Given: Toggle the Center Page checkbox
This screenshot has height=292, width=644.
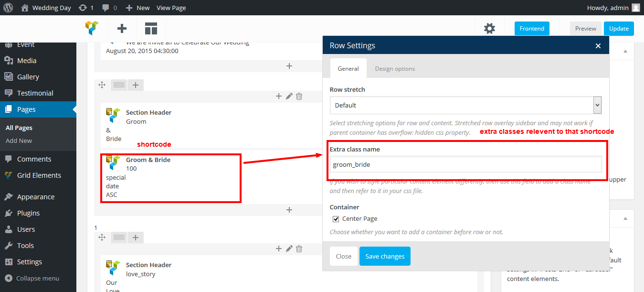Looking at the screenshot, I should tap(336, 219).
